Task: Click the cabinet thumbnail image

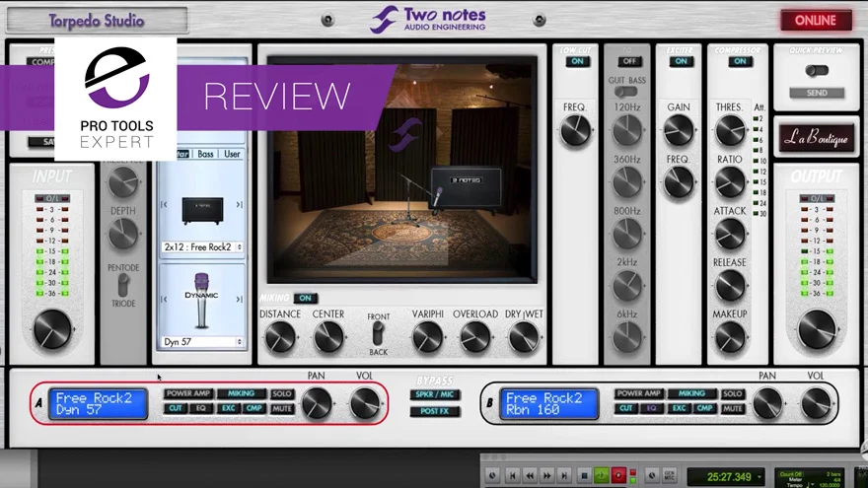Action: point(202,210)
